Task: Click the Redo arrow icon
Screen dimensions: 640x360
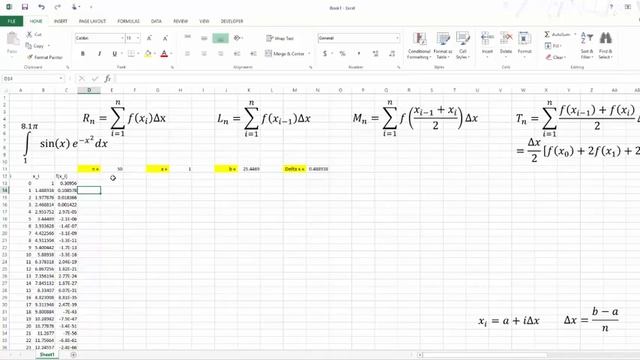Action: tap(58, 7)
